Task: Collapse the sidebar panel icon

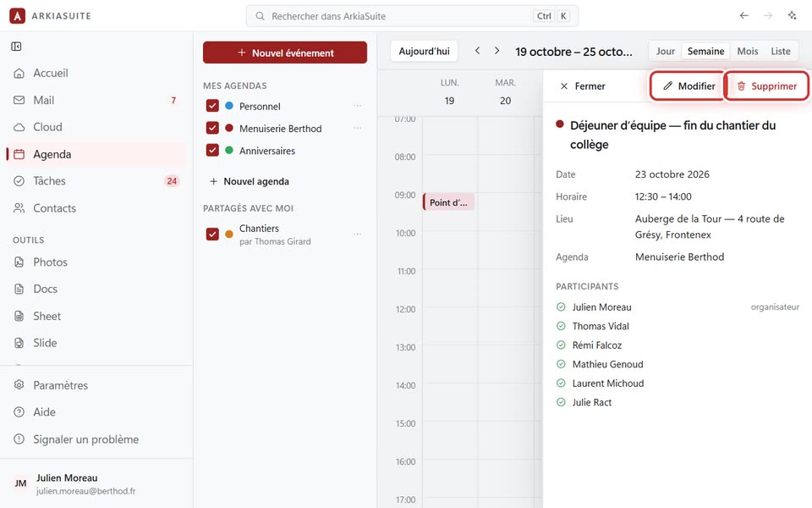Action: coord(17,47)
